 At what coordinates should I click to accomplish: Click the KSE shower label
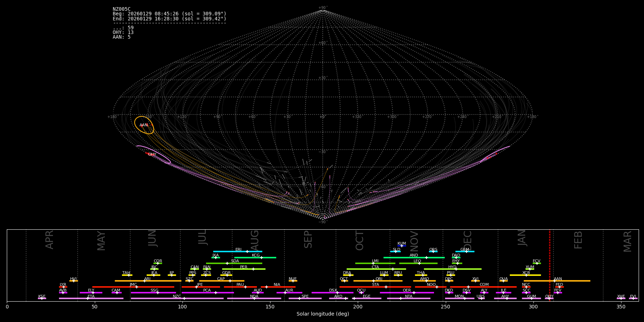click(x=42, y=297)
